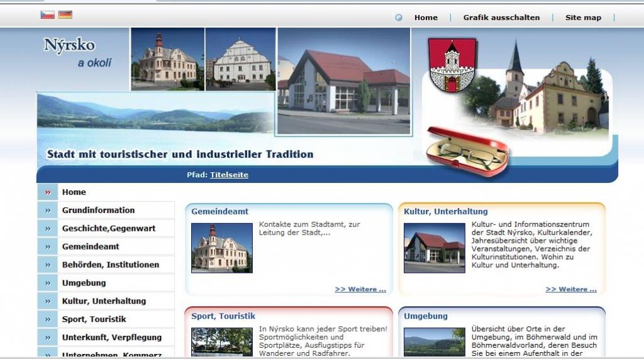Viewport: 644px width, 359px height.
Task: Open Gemeindeamt sidebar menu item
Action: click(91, 246)
